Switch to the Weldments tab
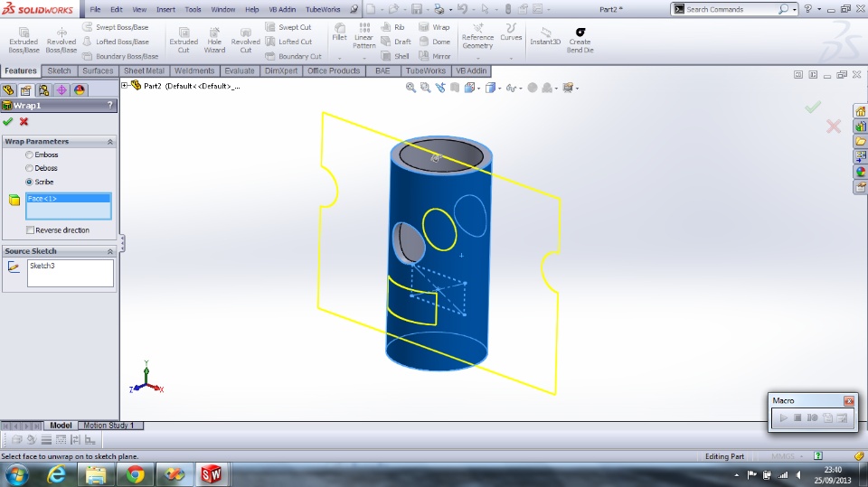The image size is (868, 487). pyautogui.click(x=194, y=70)
